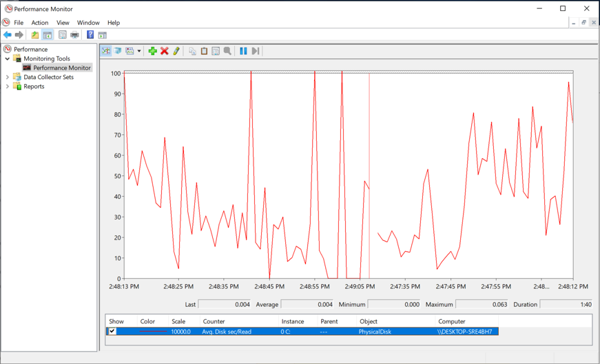This screenshot has width=600, height=364.
Task: Uncheck Show box for Avg. Disk sec/Read
Action: click(x=112, y=331)
